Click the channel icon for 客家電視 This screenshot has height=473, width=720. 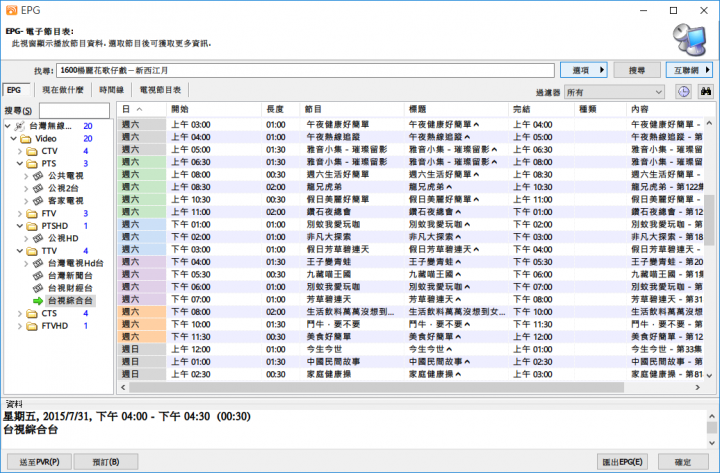tap(38, 200)
